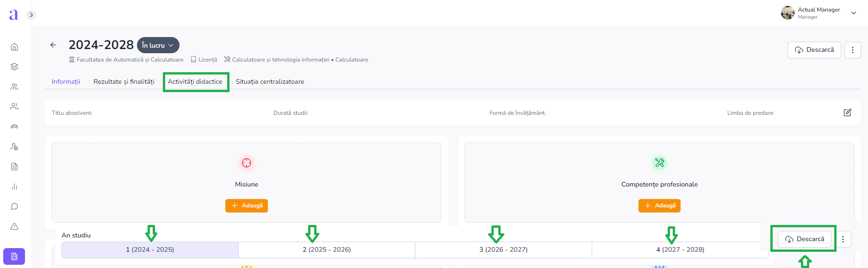Select study year 4 (2027 - 2028)
Viewport: 868px width, 268px height.
(680, 249)
